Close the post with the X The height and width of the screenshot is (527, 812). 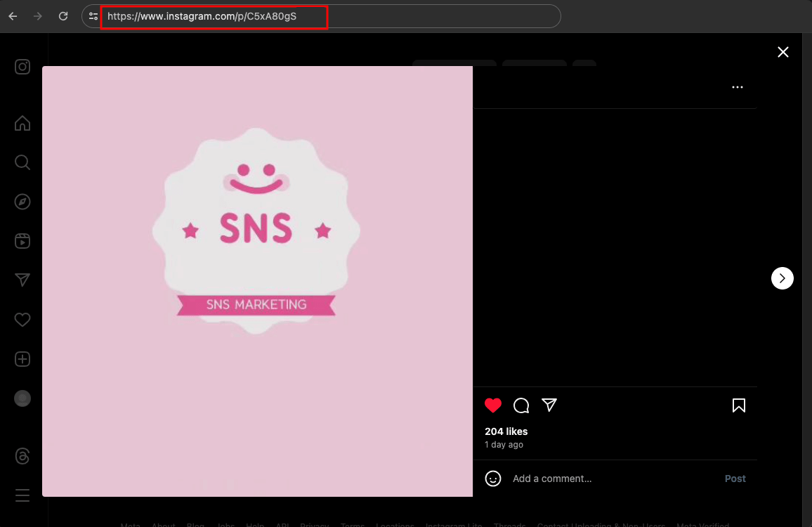point(783,52)
